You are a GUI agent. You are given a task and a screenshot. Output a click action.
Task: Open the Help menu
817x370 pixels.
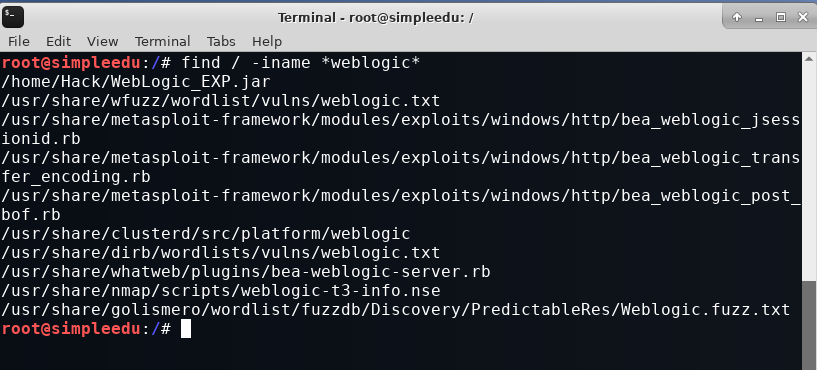click(x=267, y=41)
